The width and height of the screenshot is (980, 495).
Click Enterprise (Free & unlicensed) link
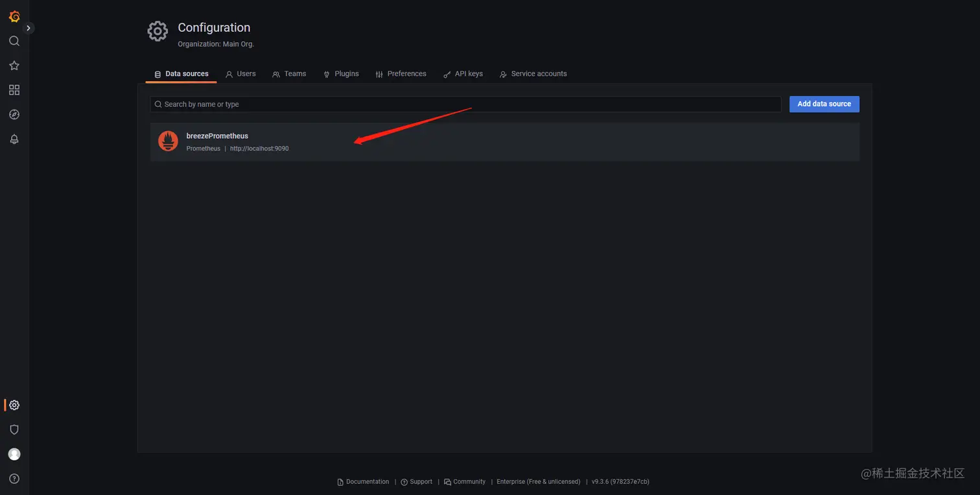click(x=539, y=482)
